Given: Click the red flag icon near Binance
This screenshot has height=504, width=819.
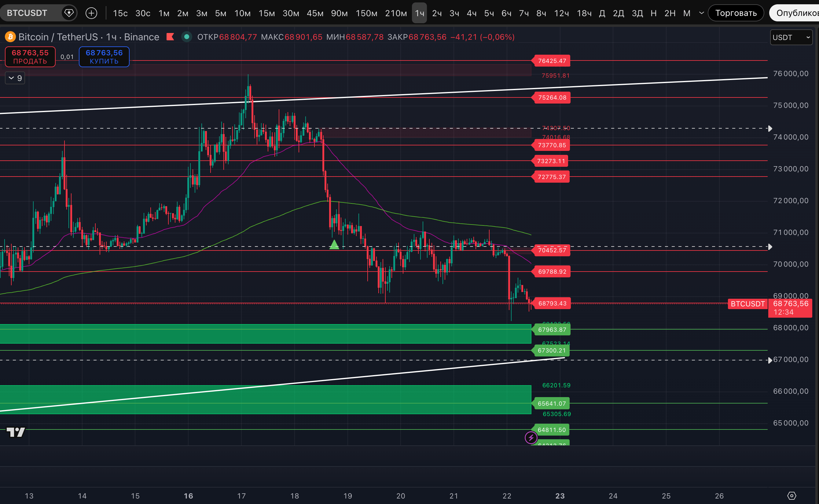Looking at the screenshot, I should pos(171,37).
